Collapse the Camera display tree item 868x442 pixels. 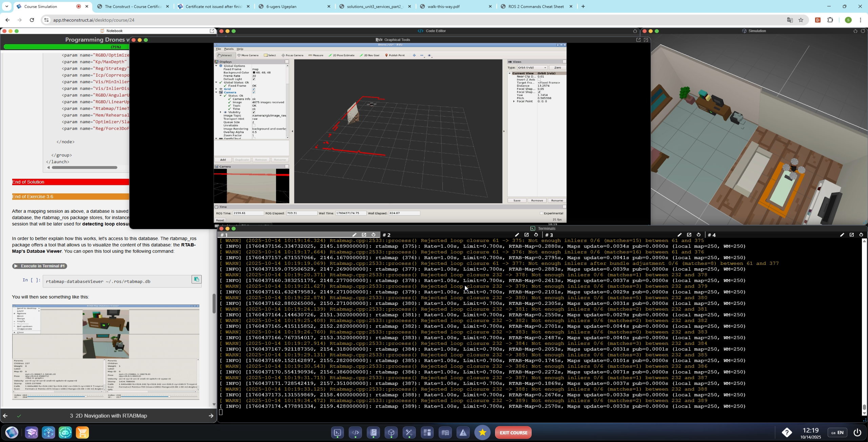(216, 92)
